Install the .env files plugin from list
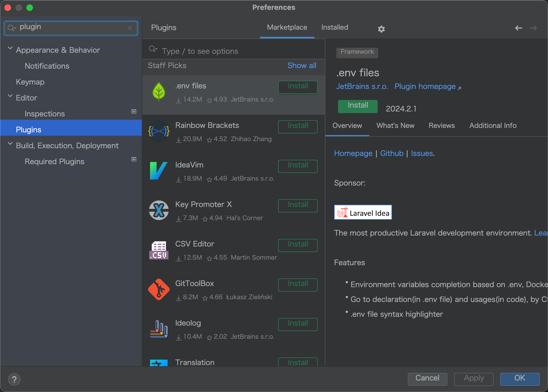The image size is (548, 392). (298, 87)
